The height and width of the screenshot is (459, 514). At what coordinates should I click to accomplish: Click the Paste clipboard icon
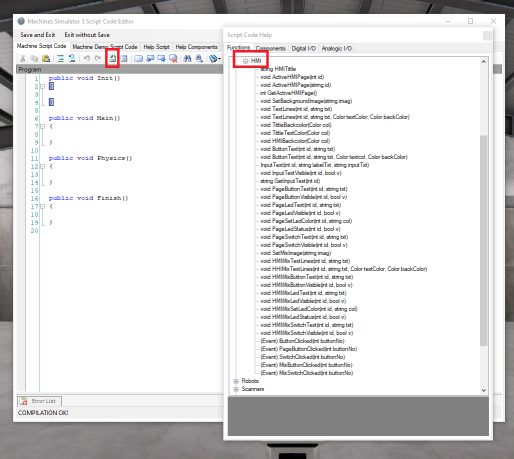click(x=46, y=59)
